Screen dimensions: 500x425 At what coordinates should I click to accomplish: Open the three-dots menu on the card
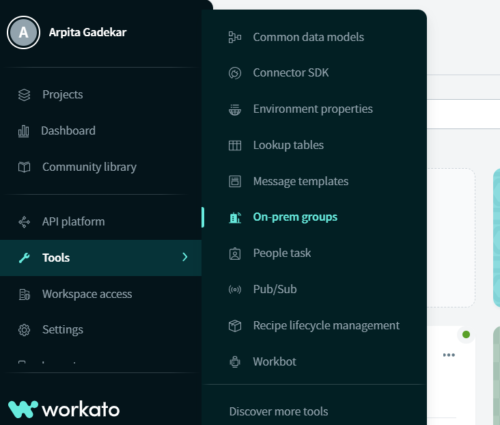pyautogui.click(x=449, y=355)
